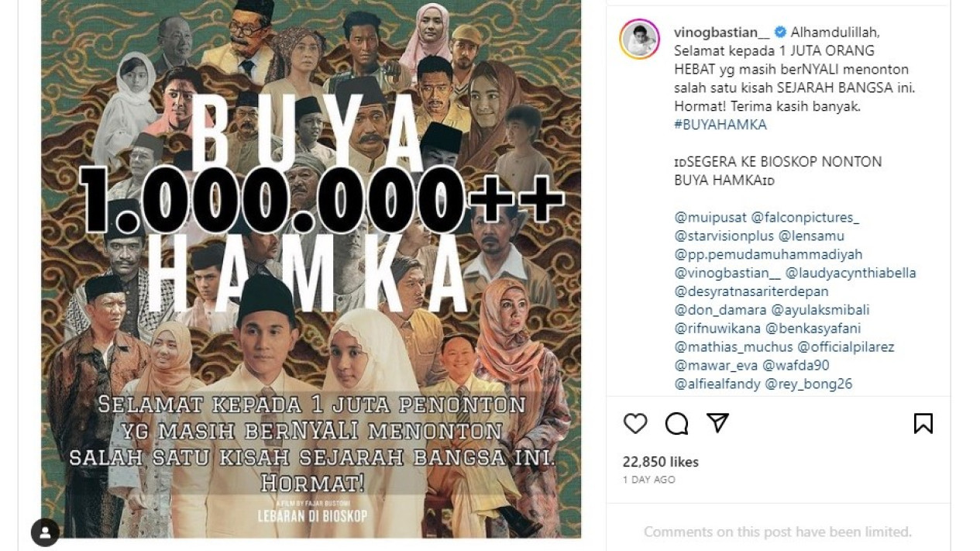Like the post with the heart icon

click(x=635, y=423)
